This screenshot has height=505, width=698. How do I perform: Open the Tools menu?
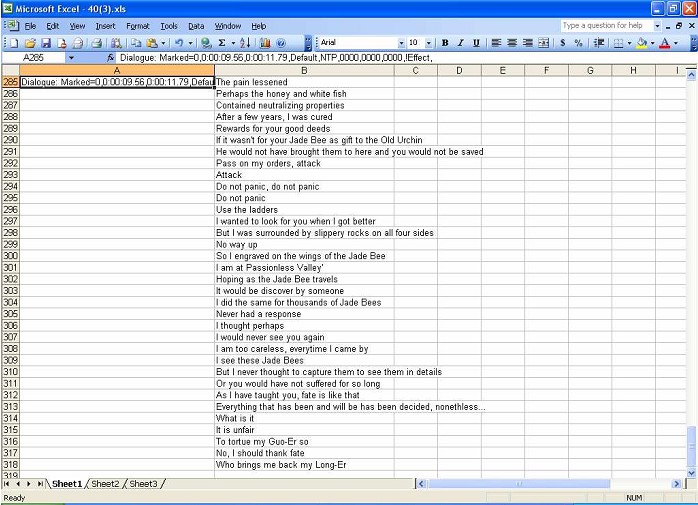[169, 26]
